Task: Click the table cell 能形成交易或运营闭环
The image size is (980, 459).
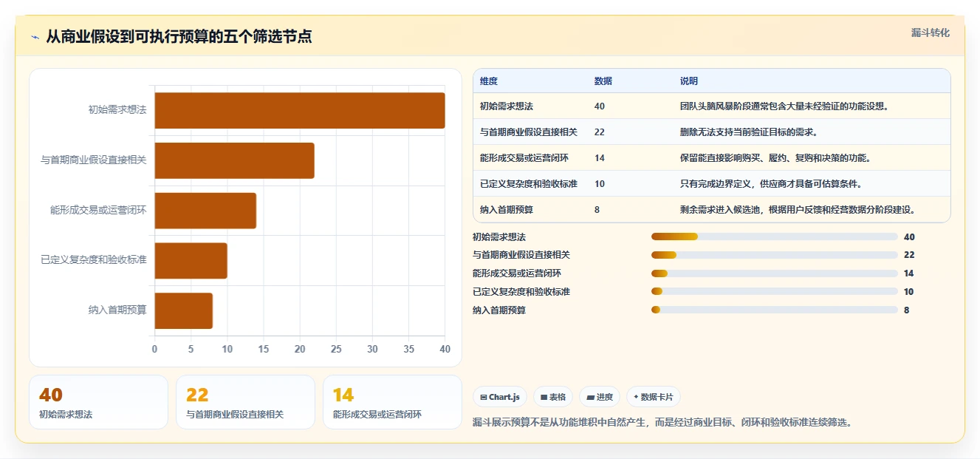Action: [x=524, y=158]
